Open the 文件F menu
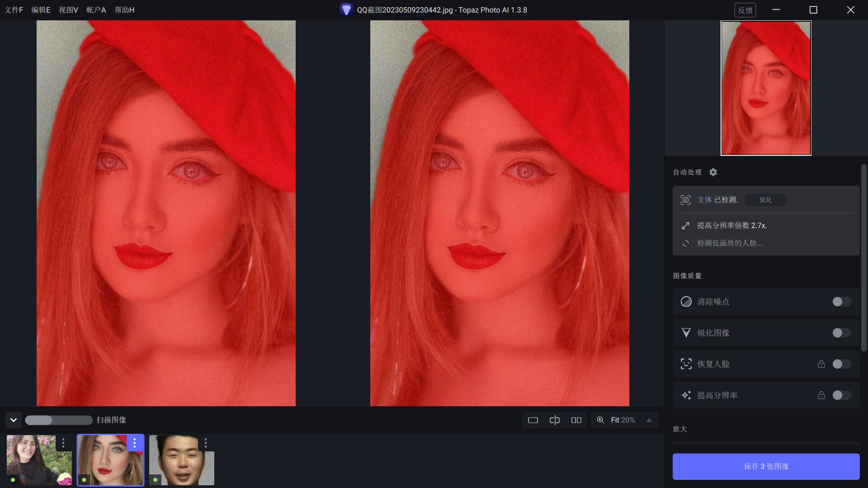The width and height of the screenshot is (868, 488). (14, 10)
